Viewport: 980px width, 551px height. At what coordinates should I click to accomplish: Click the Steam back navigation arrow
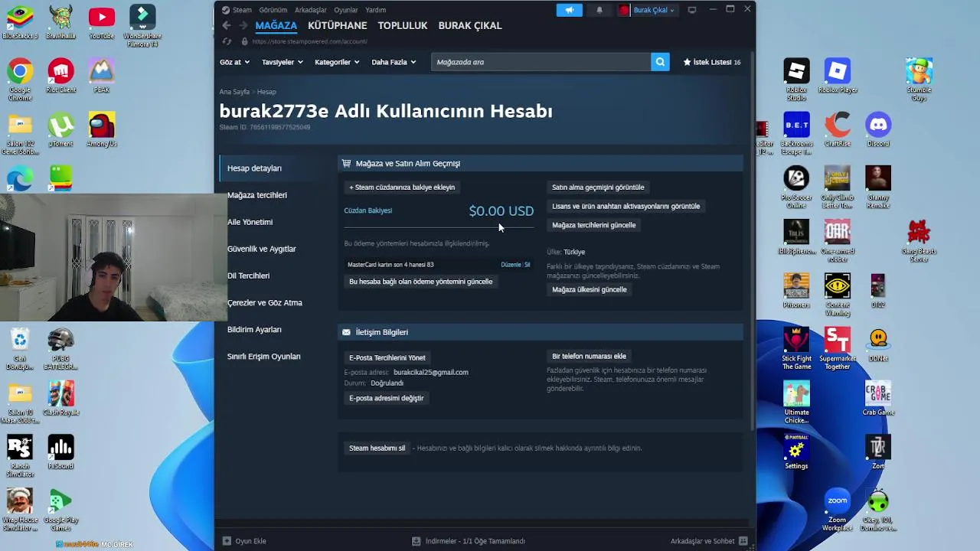pyautogui.click(x=226, y=25)
